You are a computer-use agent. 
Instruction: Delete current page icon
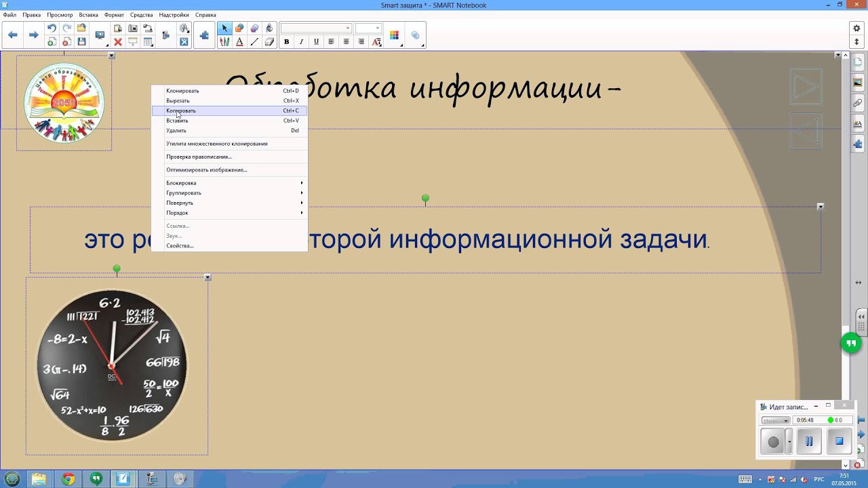click(x=66, y=41)
